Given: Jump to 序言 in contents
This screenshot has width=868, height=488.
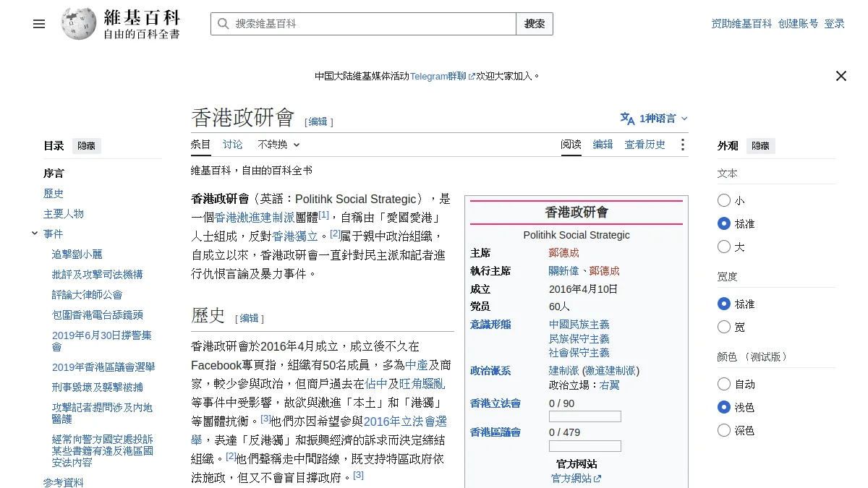Looking at the screenshot, I should pyautogui.click(x=54, y=174).
